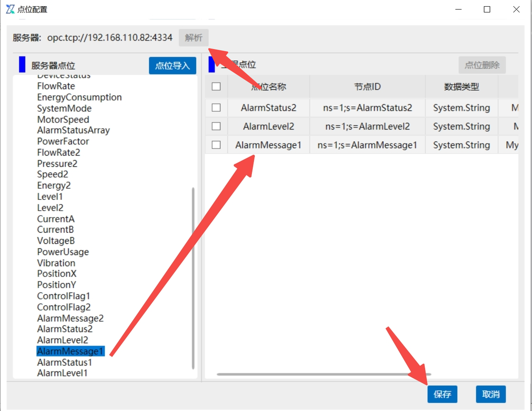Select AlarmLevel1 in server point list

coord(62,373)
